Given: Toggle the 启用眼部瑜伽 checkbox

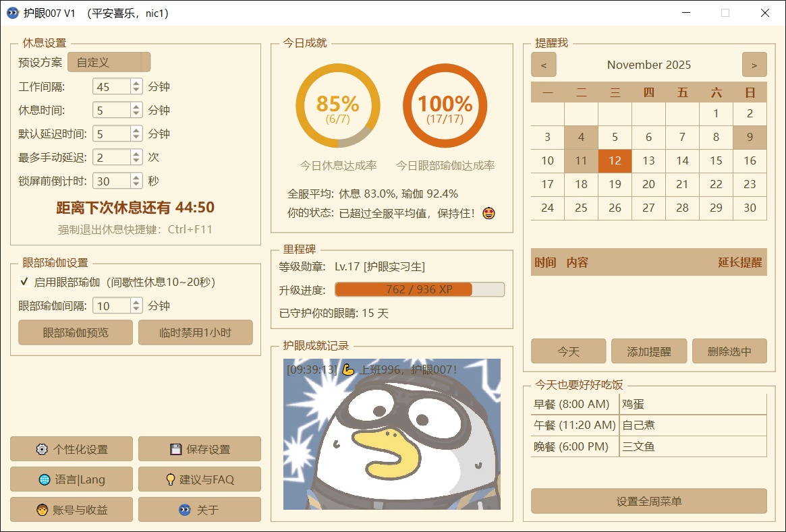Looking at the screenshot, I should [x=24, y=283].
